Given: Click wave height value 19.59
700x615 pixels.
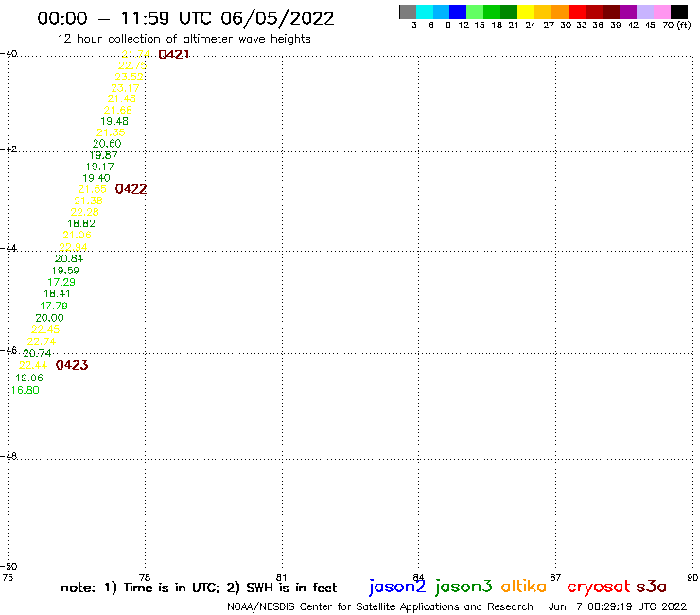Looking at the screenshot, I should tap(65, 271).
